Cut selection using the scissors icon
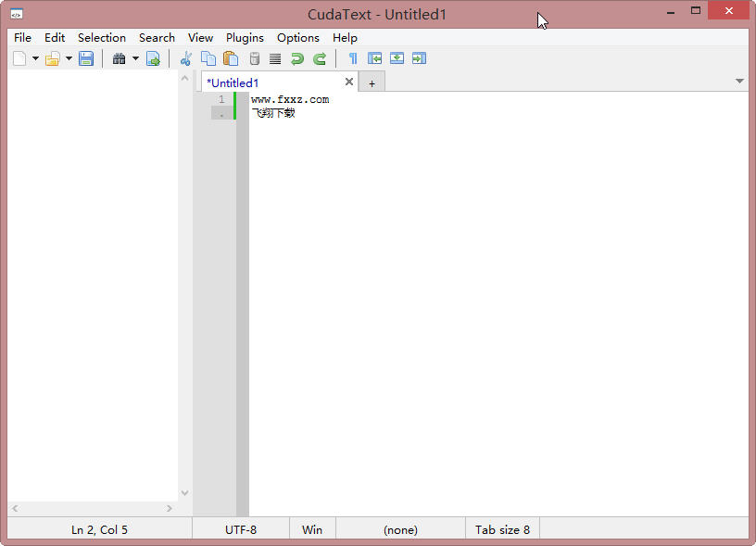Viewport: 756px width, 546px height. click(186, 58)
